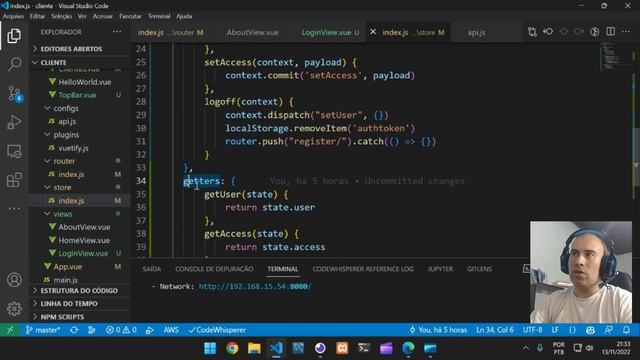This screenshot has width=640, height=360.
Task: Open the Network URL link in terminal
Action: pyautogui.click(x=255, y=287)
